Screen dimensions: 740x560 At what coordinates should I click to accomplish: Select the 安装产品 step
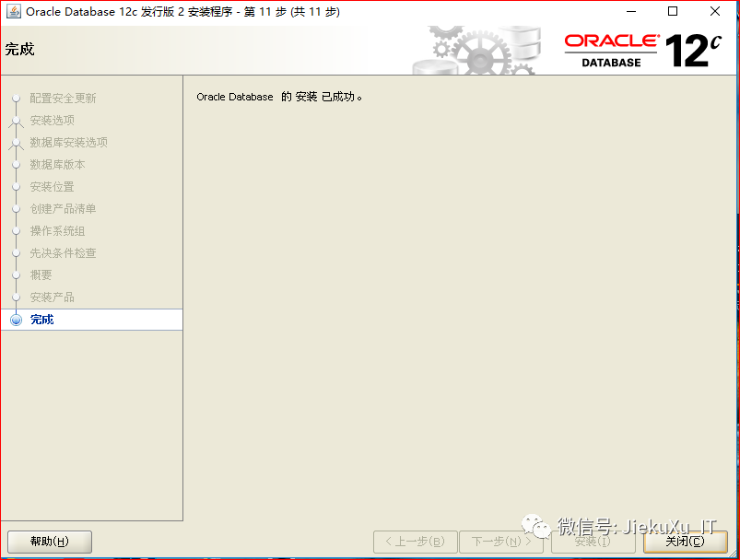coord(52,297)
